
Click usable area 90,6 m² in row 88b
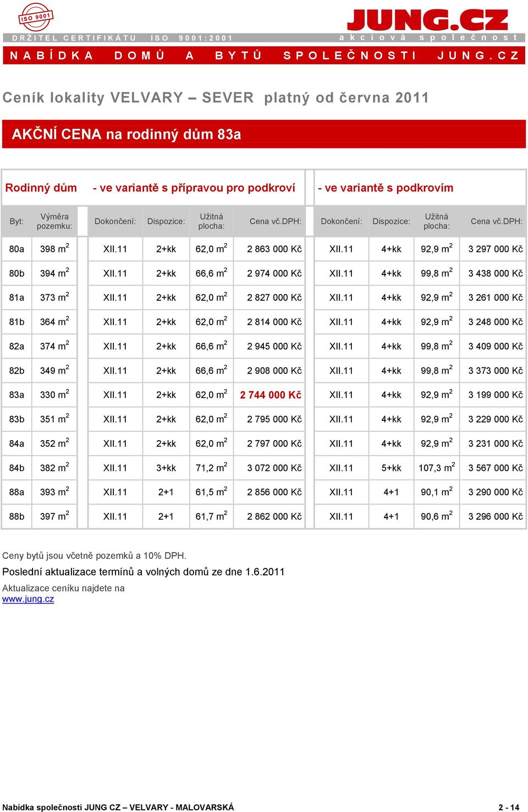coord(437,516)
